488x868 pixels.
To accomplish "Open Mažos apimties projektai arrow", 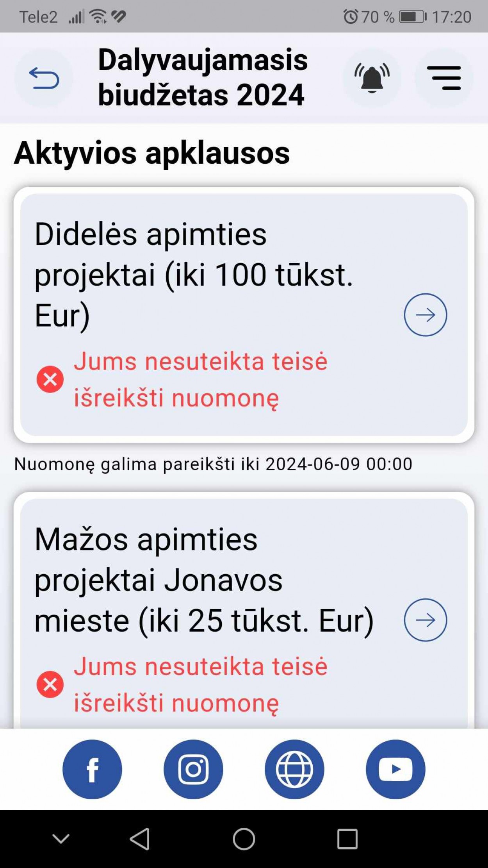I will point(425,620).
